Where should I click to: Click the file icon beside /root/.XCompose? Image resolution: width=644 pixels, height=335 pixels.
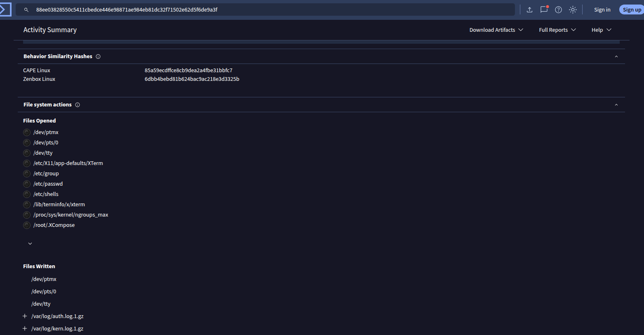click(x=26, y=225)
